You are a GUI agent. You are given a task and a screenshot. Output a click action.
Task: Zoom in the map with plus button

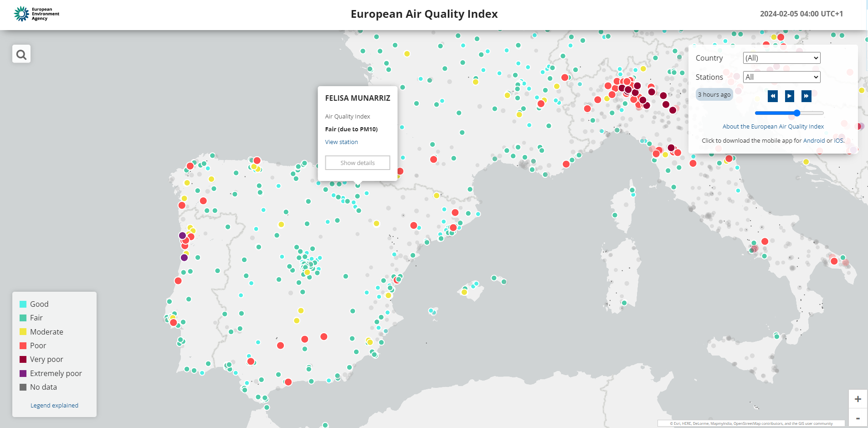[858, 399]
